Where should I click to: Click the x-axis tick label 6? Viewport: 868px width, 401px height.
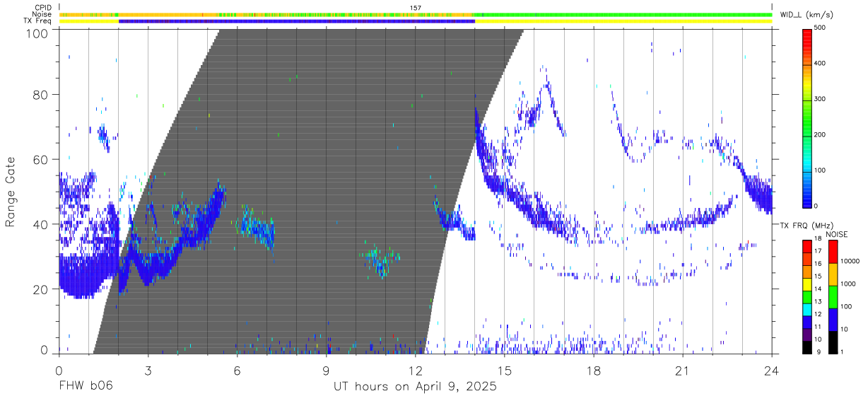tap(237, 370)
